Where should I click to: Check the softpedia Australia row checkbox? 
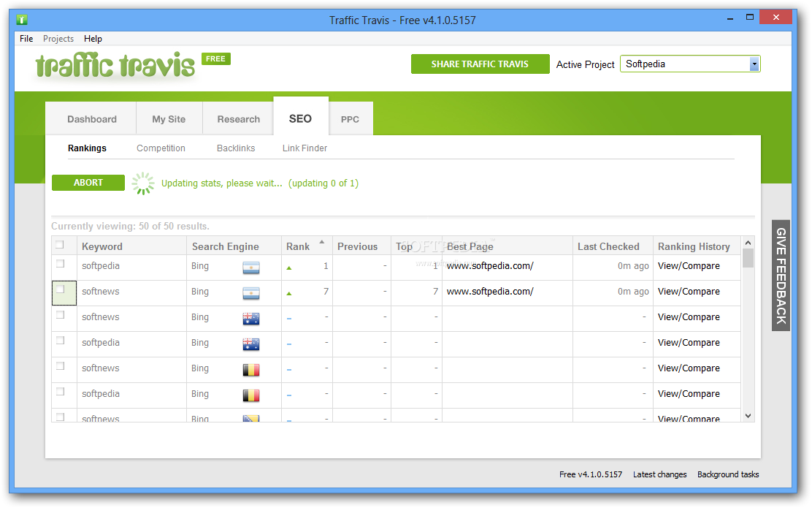(x=61, y=341)
